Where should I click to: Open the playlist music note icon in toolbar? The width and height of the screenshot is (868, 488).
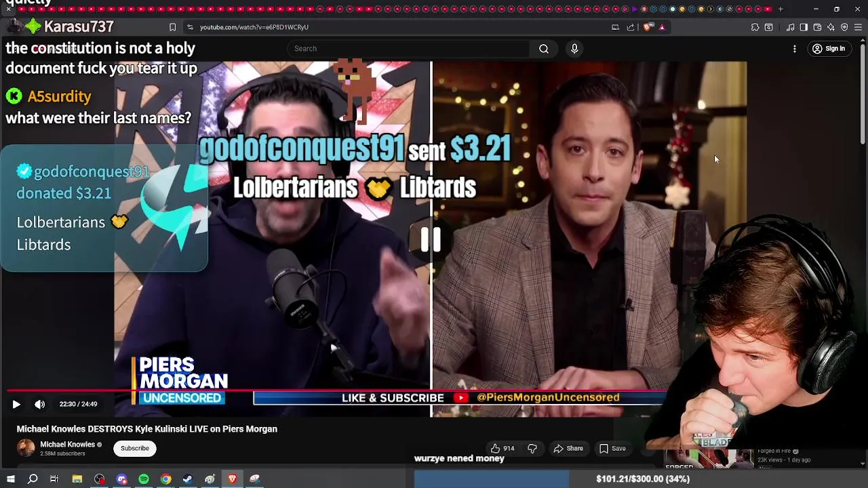pos(791,27)
